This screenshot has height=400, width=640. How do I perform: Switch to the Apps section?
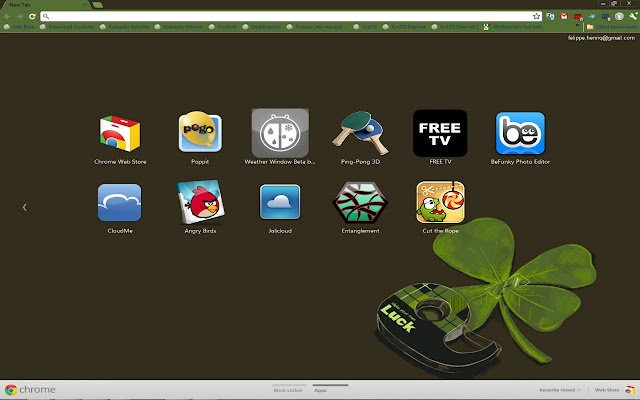[321, 390]
